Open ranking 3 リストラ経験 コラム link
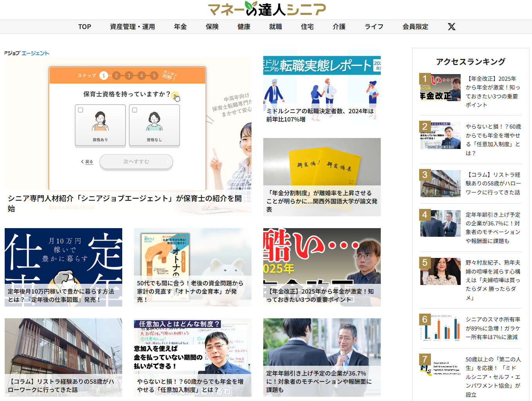Image resolution: width=532 pixels, height=401 pixels. click(x=493, y=183)
